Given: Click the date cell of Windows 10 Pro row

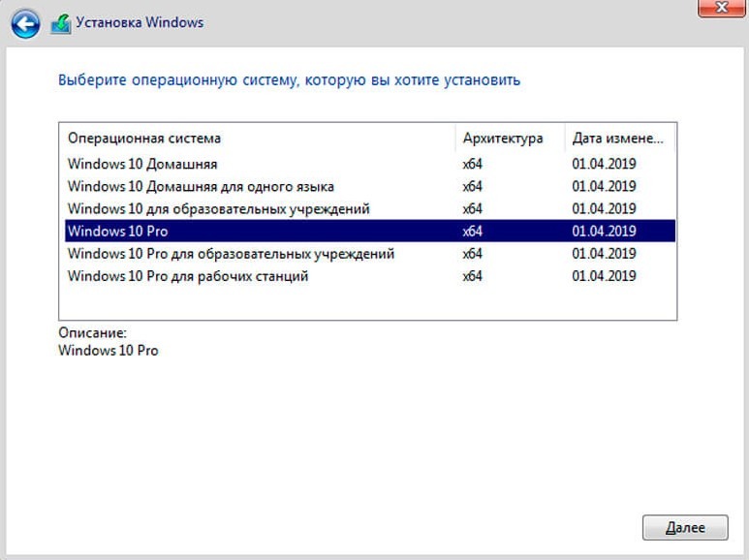Looking at the screenshot, I should 604,232.
